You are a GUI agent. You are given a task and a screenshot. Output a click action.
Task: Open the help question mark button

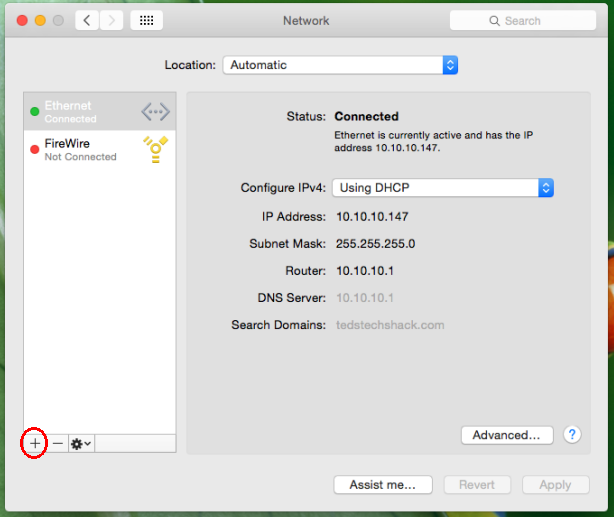[572, 434]
